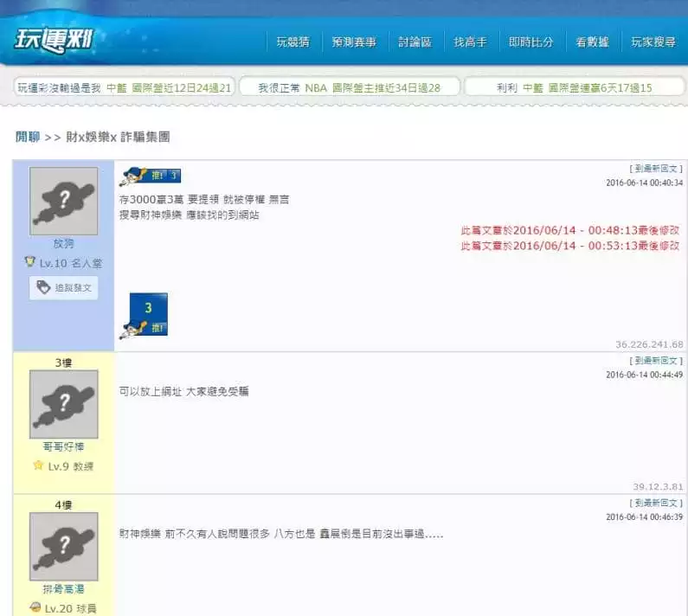
Task: Click the reply 可以放上網址 大家避免受騙
Action: pos(183,391)
